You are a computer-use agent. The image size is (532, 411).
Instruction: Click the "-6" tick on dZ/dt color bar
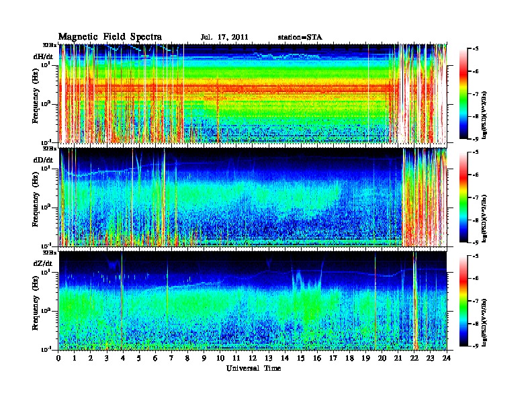pyautogui.click(x=476, y=279)
